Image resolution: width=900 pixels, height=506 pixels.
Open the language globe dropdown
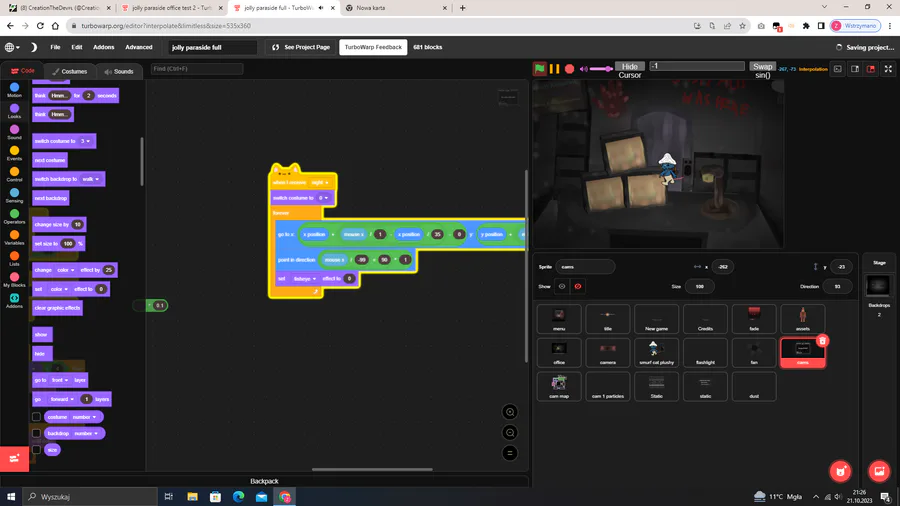click(x=12, y=47)
